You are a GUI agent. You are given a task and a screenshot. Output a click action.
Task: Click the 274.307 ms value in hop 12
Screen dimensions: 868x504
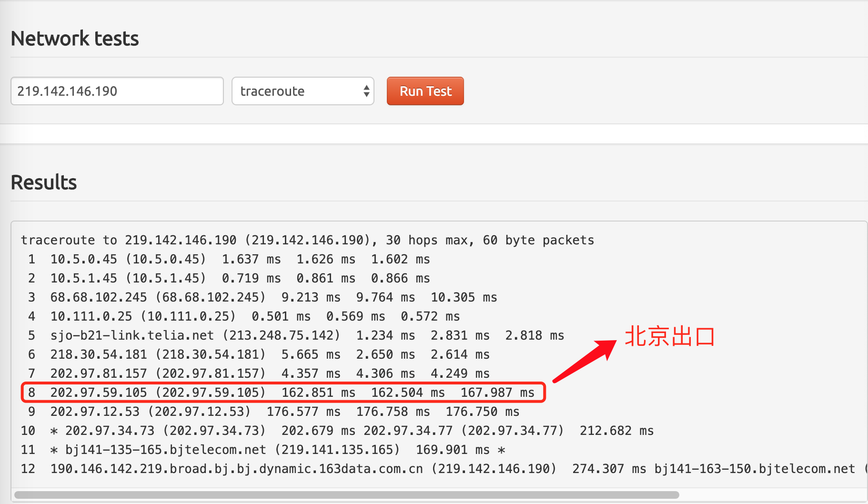pos(609,469)
